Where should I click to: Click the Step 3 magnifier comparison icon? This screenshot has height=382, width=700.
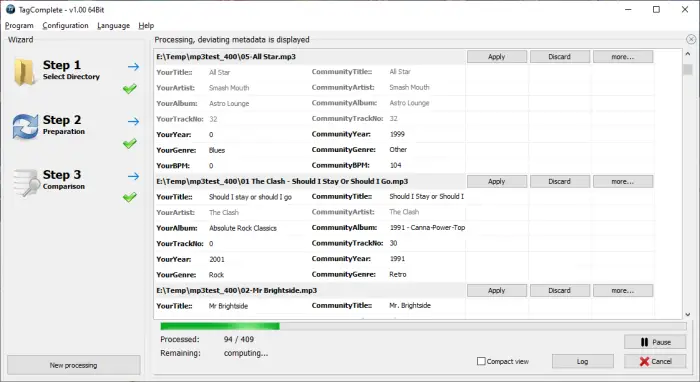tap(26, 182)
